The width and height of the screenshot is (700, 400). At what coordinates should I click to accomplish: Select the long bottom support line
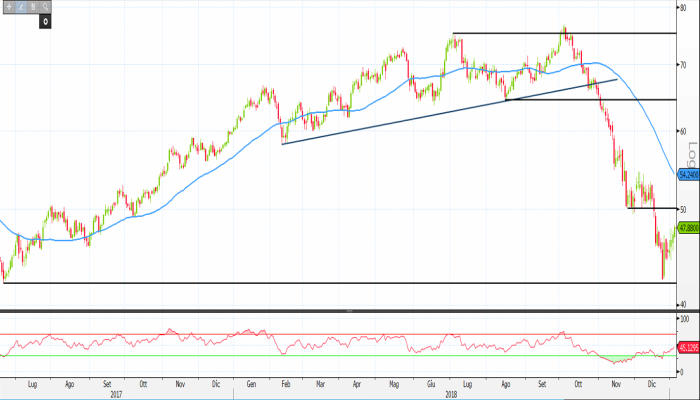(x=300, y=283)
